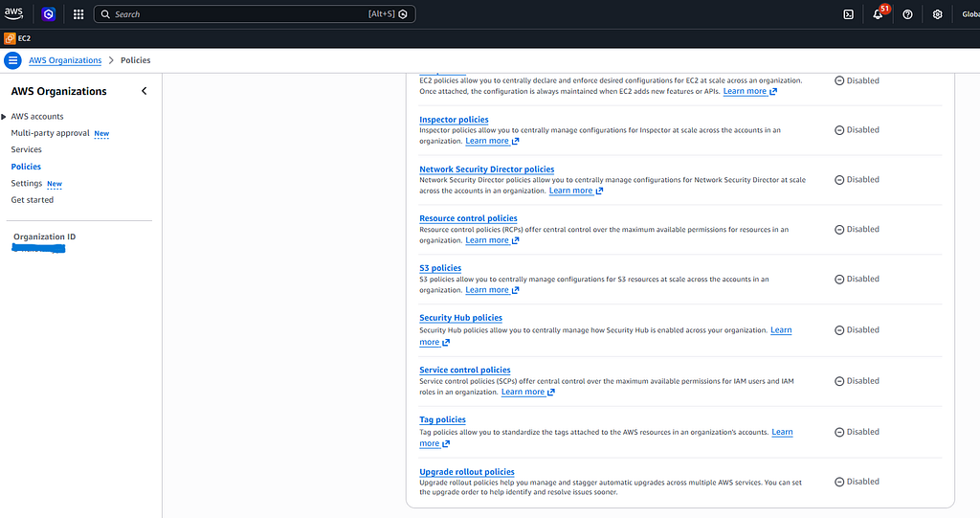Screen dimensions: 980x518
Task: Collapse the AWS Organizations side panel arrow
Action: coord(144,91)
